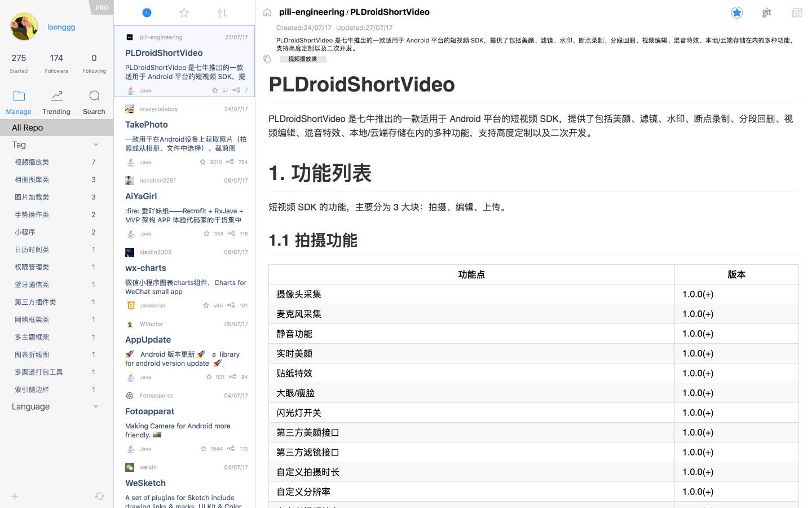Image resolution: width=812 pixels, height=508 pixels.
Task: Click the 275 Started count
Action: [x=19, y=63]
